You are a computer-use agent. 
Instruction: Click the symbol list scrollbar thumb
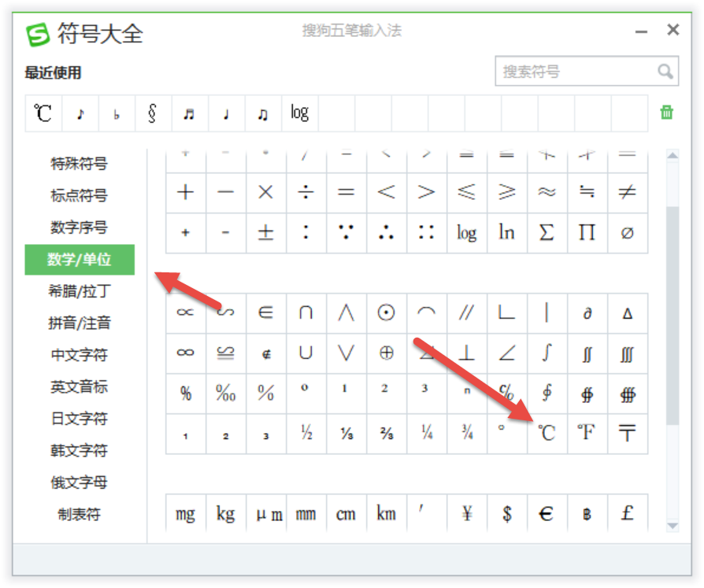pos(673,316)
